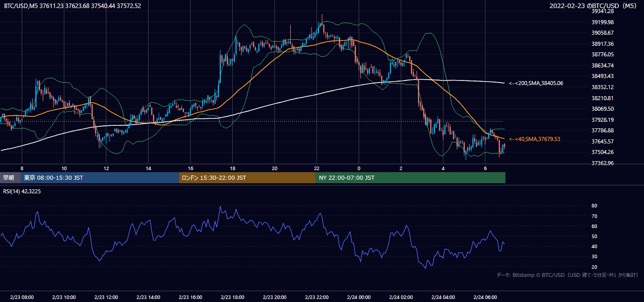Click price axis value 39058.67
Viewport: 644px width, 302px height.
click(x=602, y=33)
